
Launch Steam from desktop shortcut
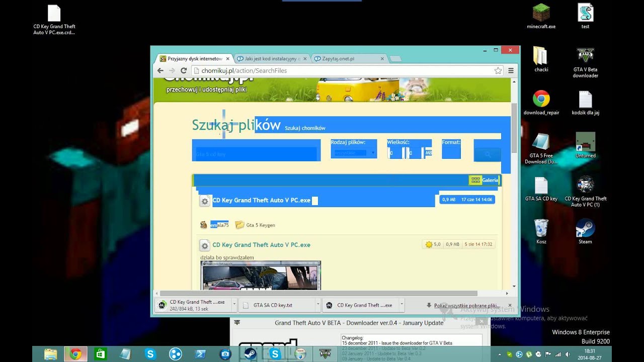[585, 231]
